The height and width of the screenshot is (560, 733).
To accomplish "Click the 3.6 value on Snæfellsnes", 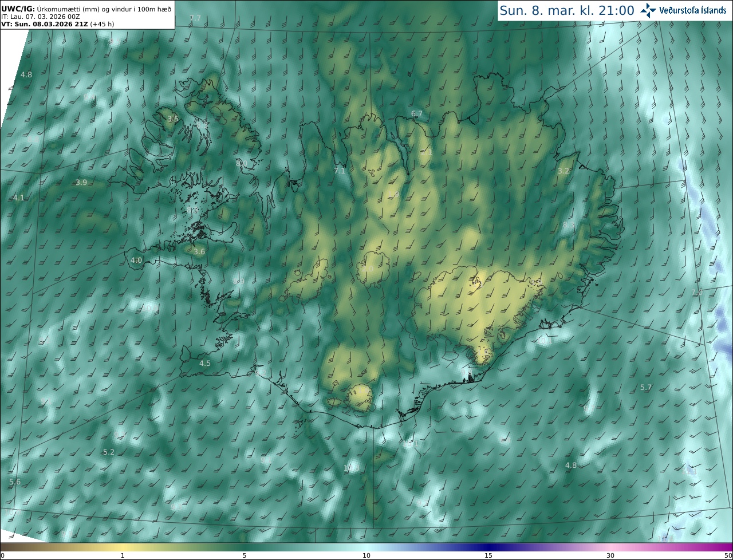I will click(x=199, y=251).
